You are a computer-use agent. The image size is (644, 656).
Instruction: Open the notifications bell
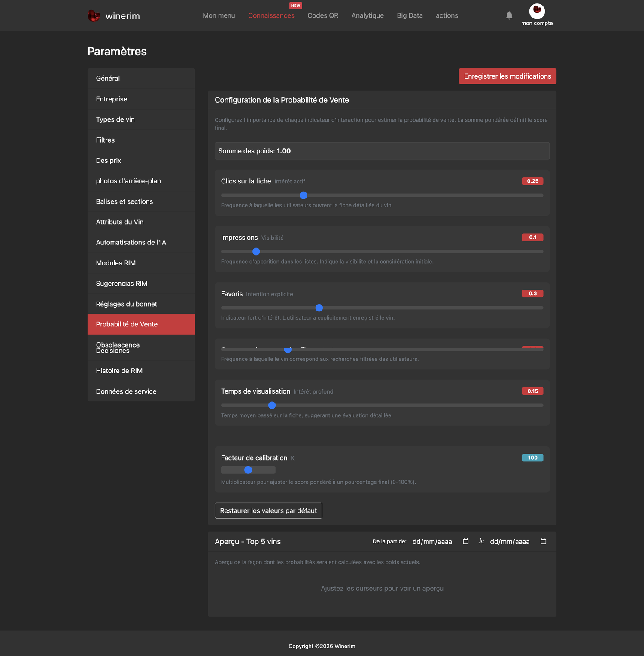pos(509,15)
